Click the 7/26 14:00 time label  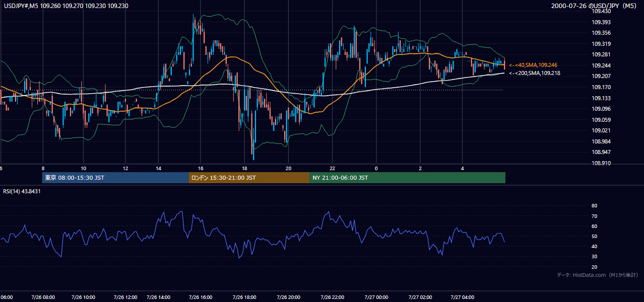click(159, 297)
